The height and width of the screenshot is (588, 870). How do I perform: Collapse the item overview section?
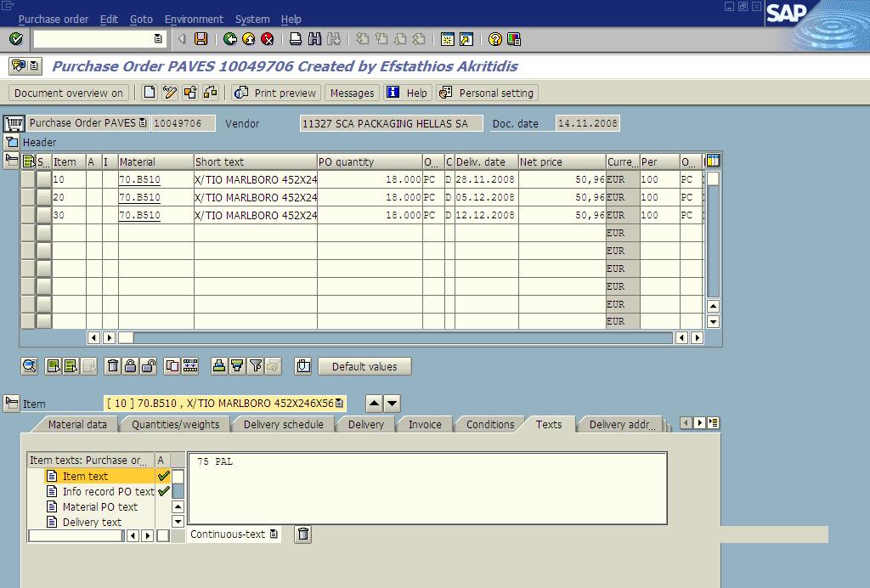(11, 161)
